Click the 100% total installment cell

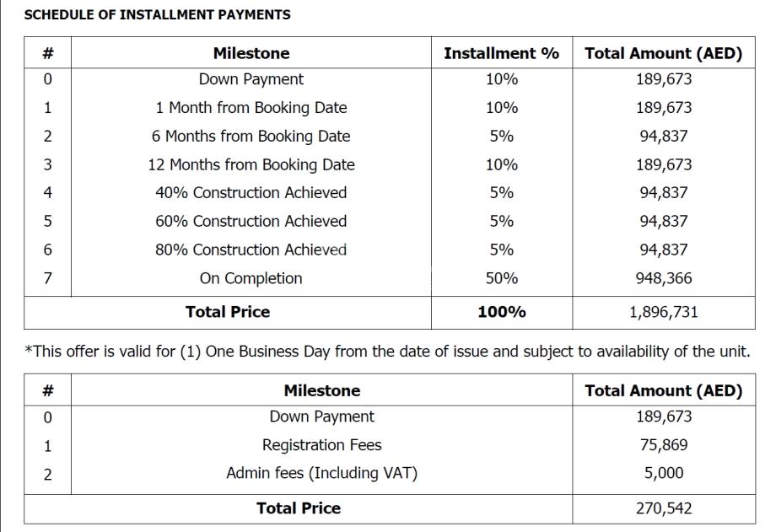pyautogui.click(x=501, y=312)
